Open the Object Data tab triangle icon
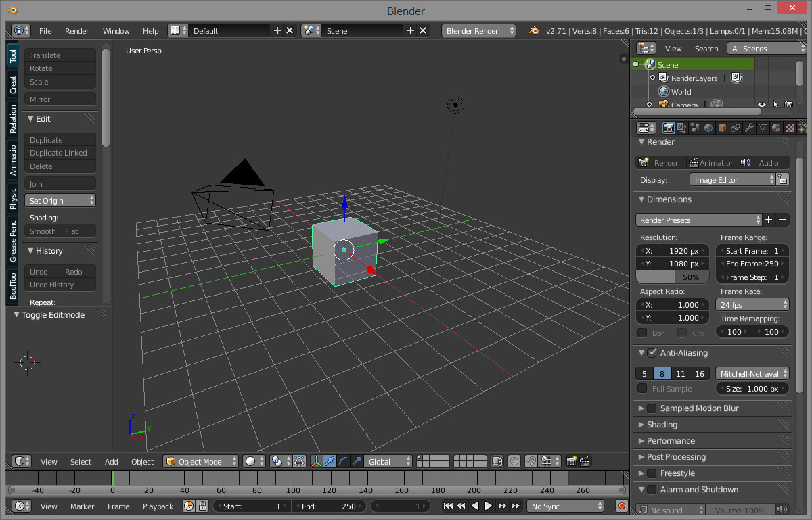Image resolution: width=812 pixels, height=520 pixels. pyautogui.click(x=763, y=128)
